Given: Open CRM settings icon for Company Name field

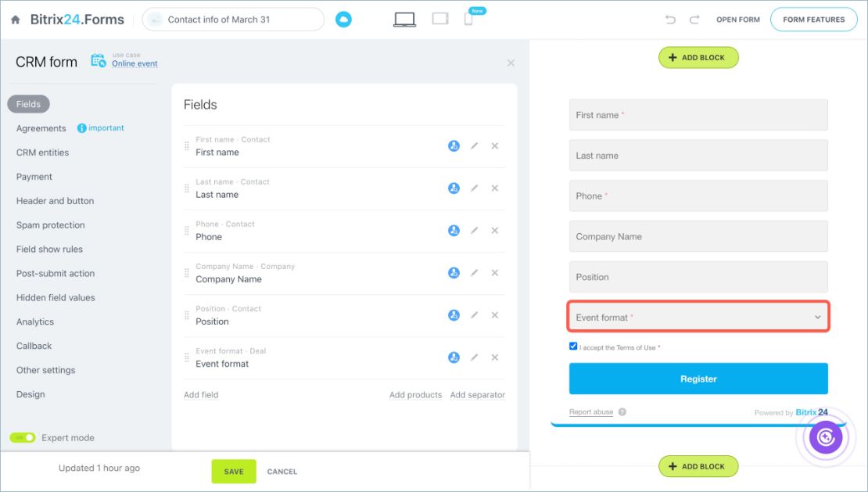Looking at the screenshot, I should tap(454, 273).
